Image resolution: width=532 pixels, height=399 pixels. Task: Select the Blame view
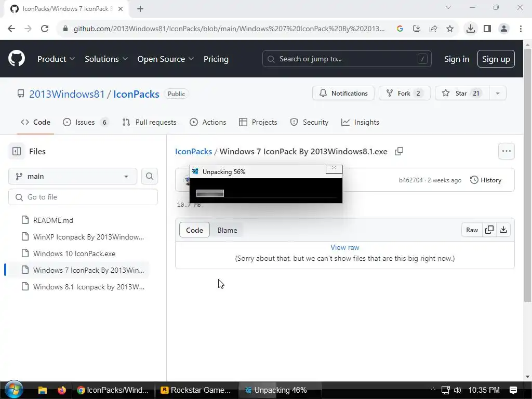coord(228,230)
